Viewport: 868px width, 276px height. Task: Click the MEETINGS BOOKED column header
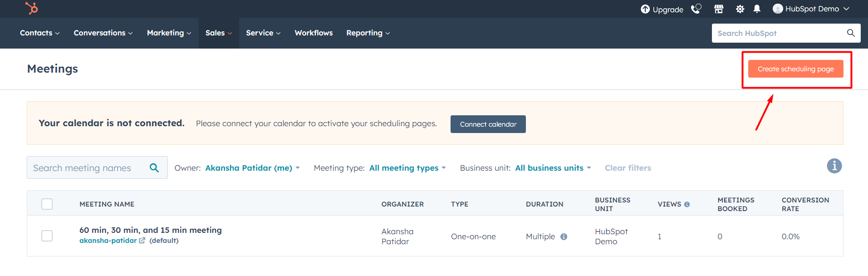(736, 204)
